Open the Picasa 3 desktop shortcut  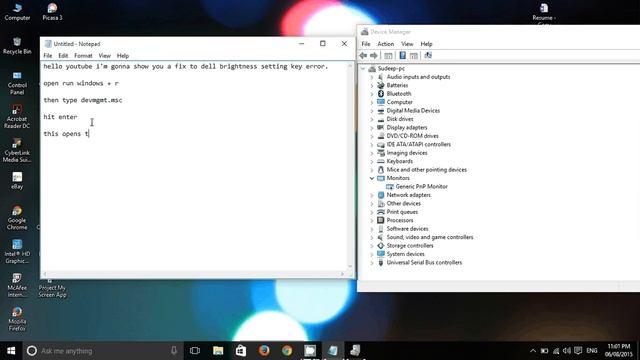[52, 11]
